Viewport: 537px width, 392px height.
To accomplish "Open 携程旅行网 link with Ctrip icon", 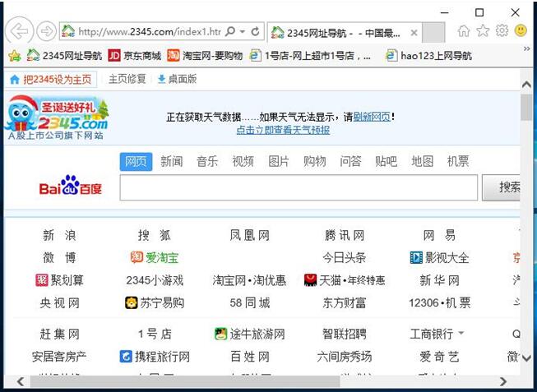I will pyautogui.click(x=154, y=357).
